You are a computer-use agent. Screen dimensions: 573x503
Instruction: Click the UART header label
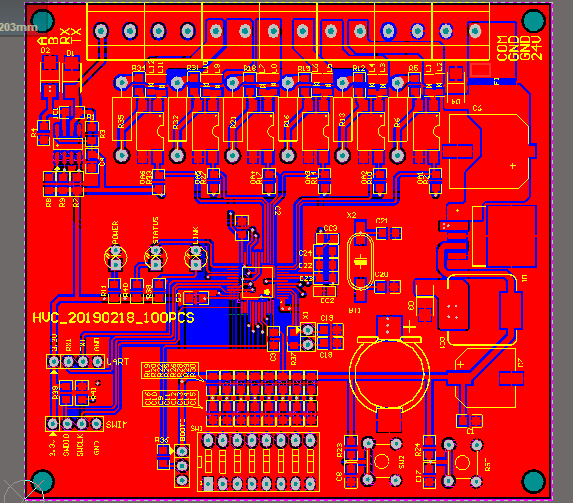118,362
